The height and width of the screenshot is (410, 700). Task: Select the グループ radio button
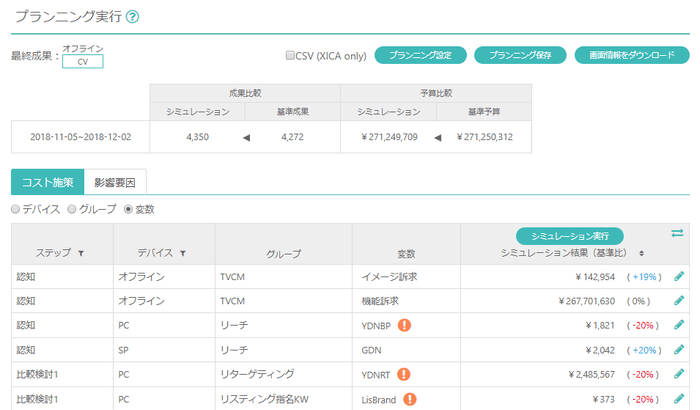coord(72,209)
